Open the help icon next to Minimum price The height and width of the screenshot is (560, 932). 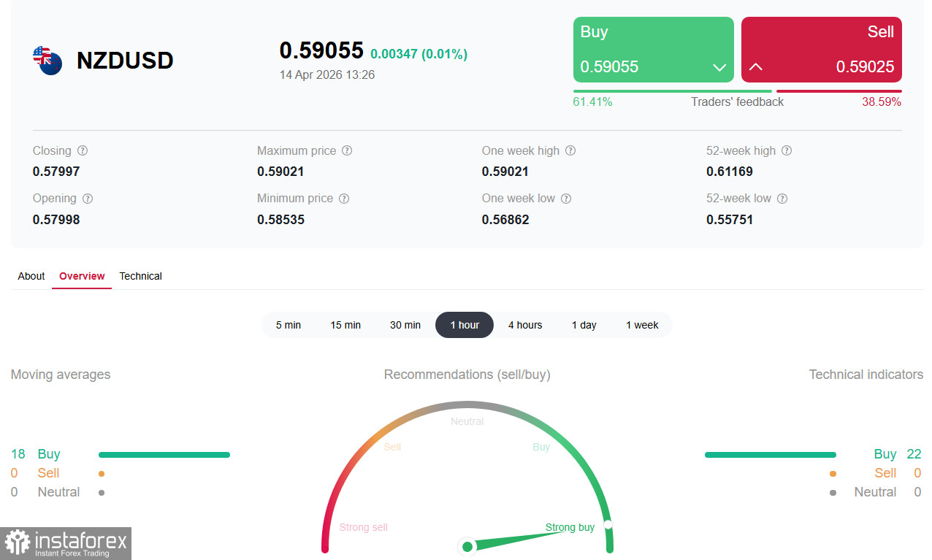pyautogui.click(x=344, y=199)
